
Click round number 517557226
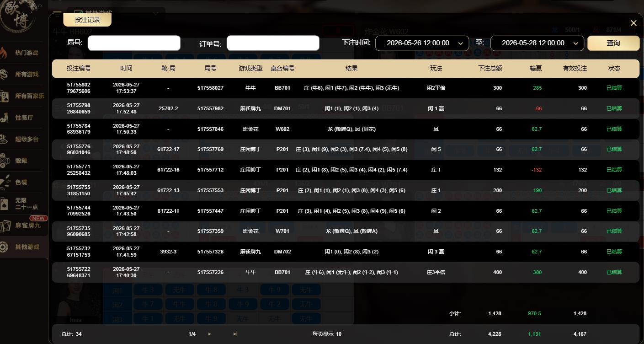click(210, 272)
